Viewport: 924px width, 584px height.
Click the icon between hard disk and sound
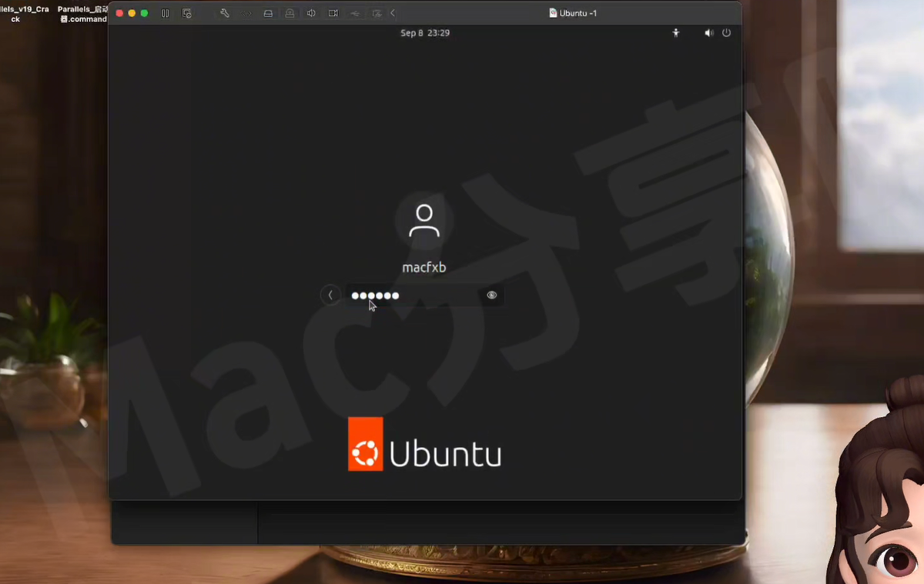point(290,14)
